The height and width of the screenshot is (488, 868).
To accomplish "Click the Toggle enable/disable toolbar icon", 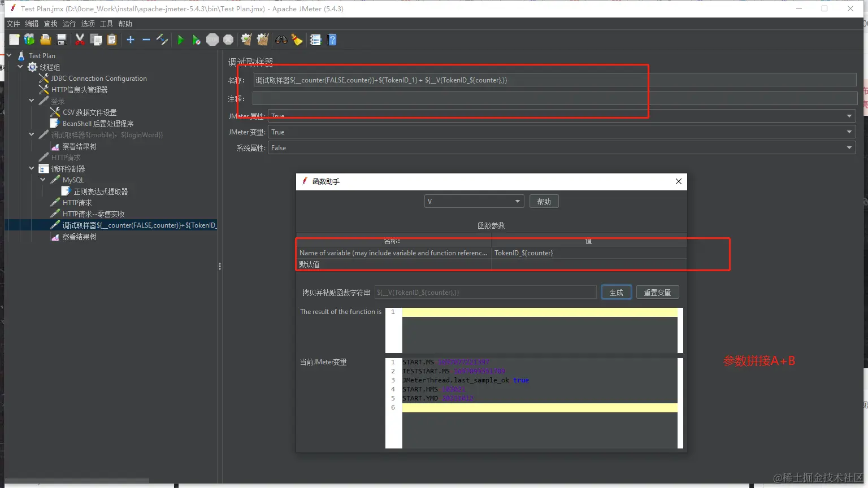I will click(162, 40).
